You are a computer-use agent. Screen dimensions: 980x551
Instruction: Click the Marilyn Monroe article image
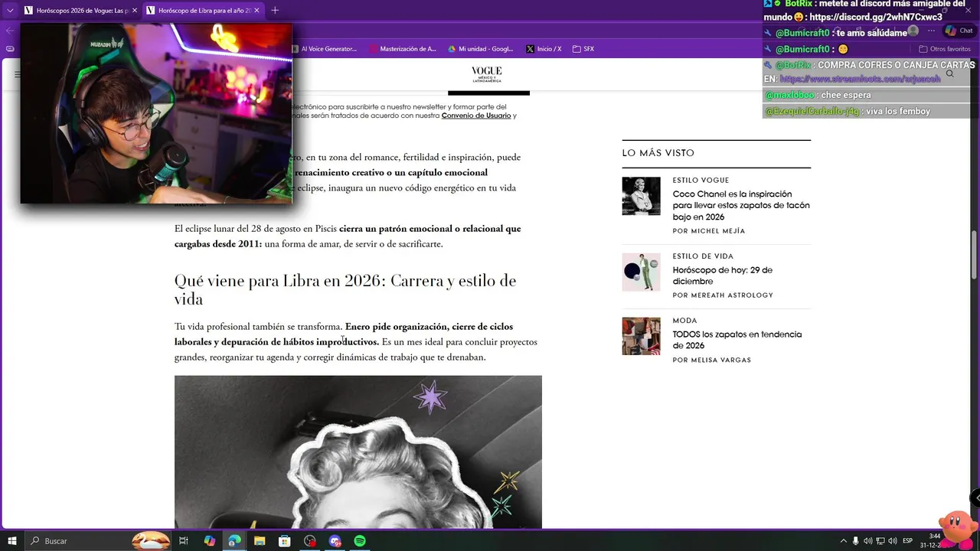click(358, 452)
